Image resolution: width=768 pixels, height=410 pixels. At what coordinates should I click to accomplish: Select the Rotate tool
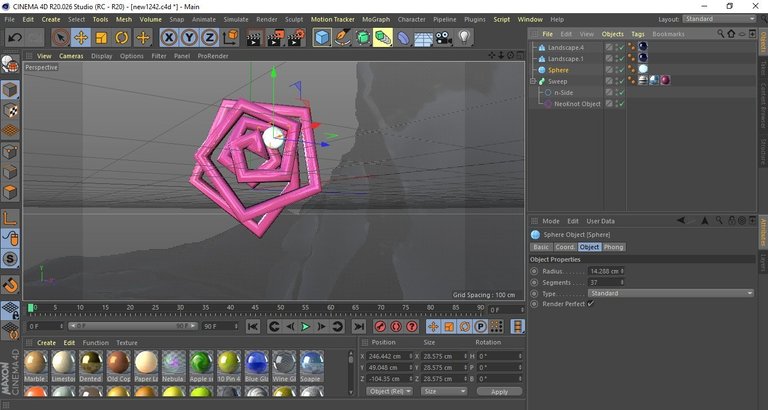122,38
